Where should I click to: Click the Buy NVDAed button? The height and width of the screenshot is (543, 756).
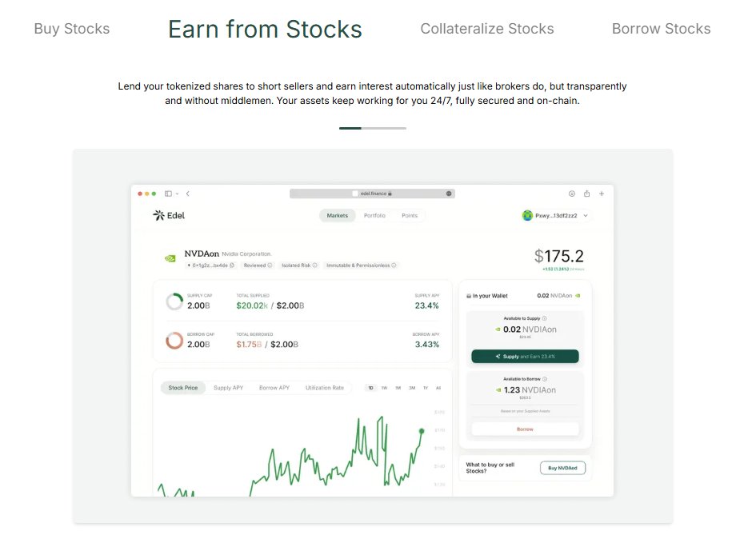pyautogui.click(x=562, y=468)
